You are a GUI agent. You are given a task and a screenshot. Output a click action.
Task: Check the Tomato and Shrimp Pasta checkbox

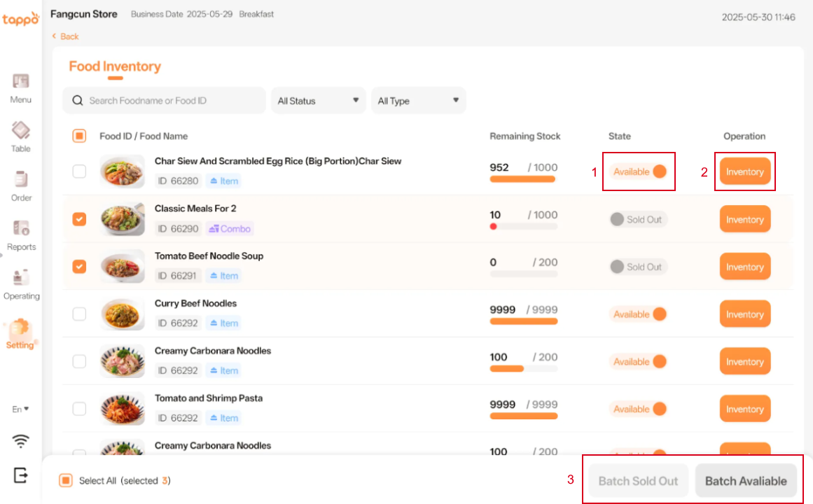coord(80,409)
